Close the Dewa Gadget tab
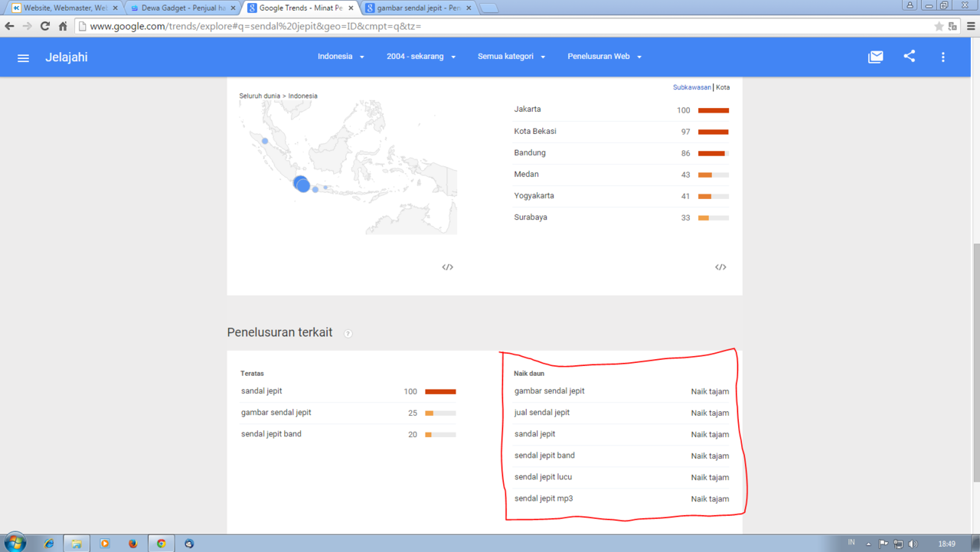 [x=233, y=8]
